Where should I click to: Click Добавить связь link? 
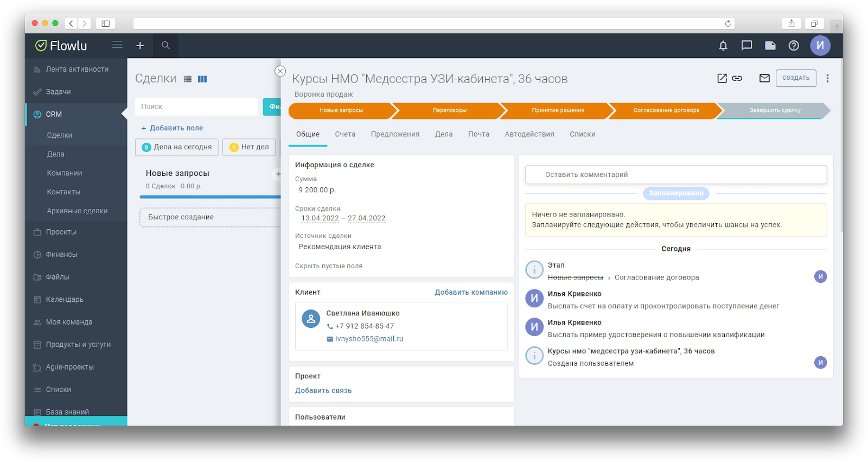click(323, 390)
